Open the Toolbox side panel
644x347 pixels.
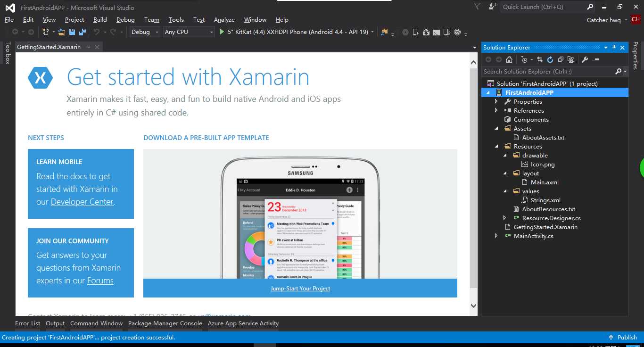click(7, 52)
